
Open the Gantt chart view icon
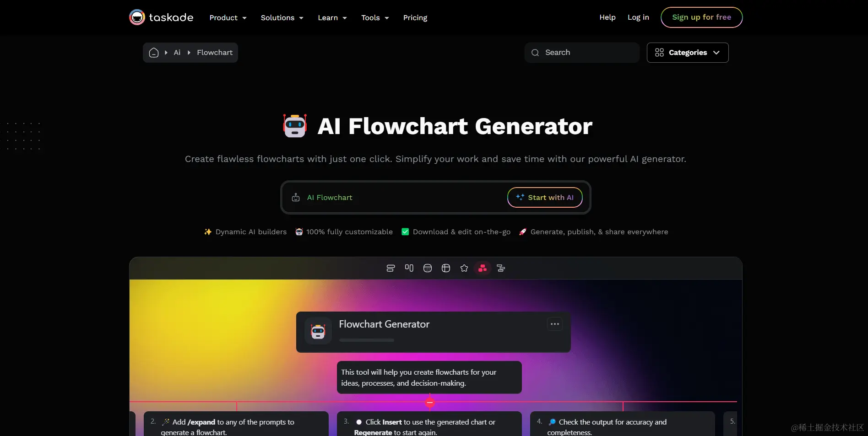pos(501,268)
